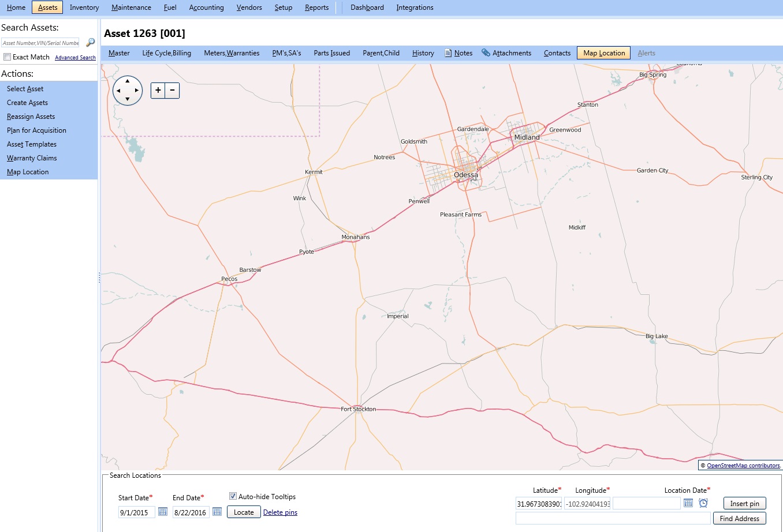Open the Reports menu
The height and width of the screenshot is (532, 783).
(x=316, y=8)
